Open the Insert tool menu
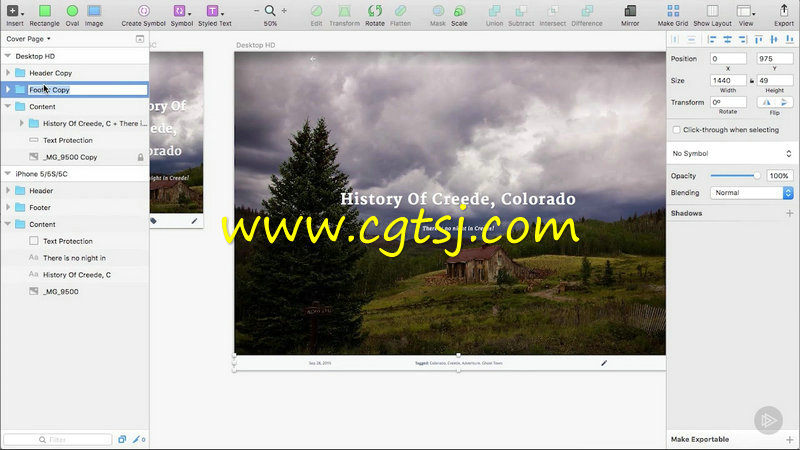The height and width of the screenshot is (450, 800). click(x=14, y=15)
